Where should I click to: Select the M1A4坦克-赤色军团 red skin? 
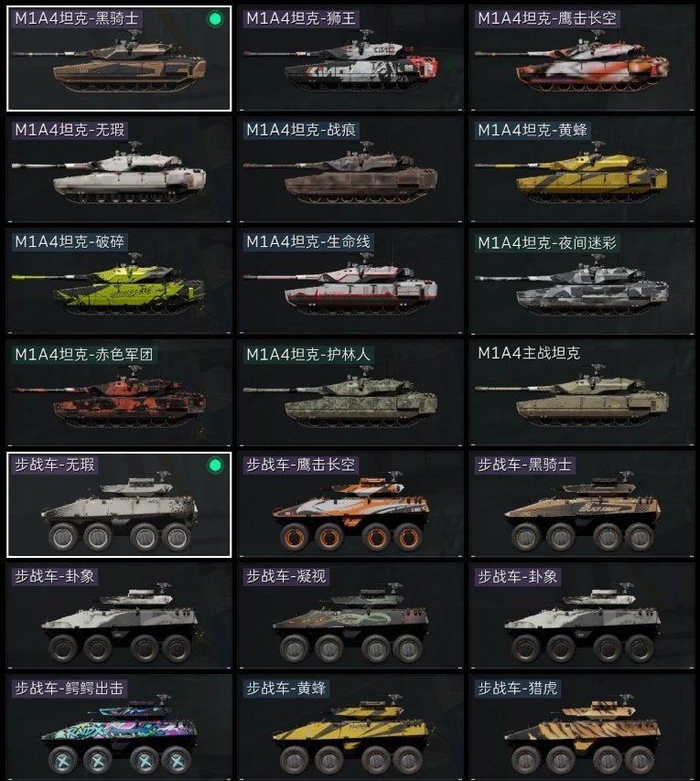pyautogui.click(x=119, y=392)
